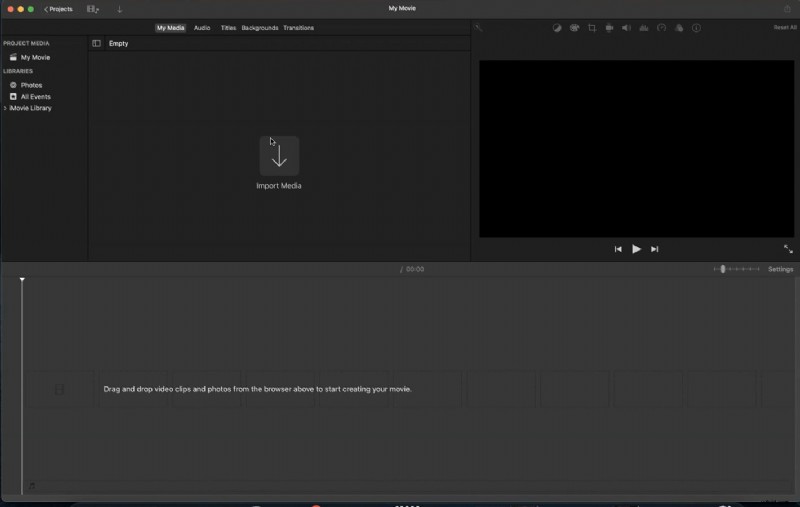Open the Share menu icon

[x=787, y=9]
